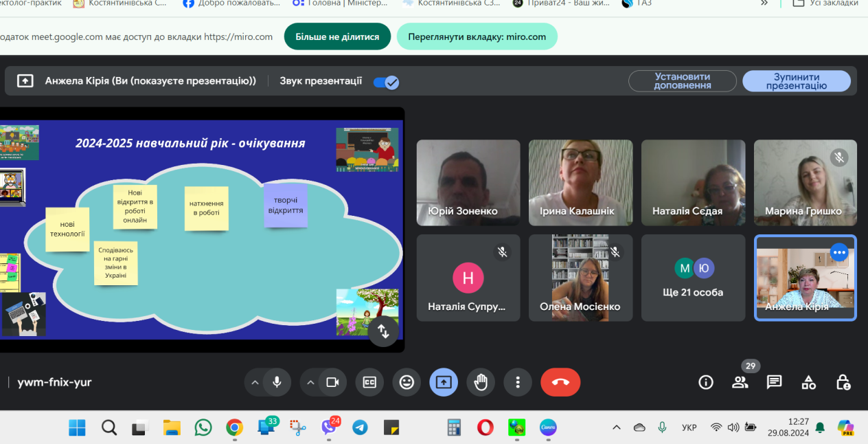Open more options three-dot menu
Viewport: 868px width, 444px height.
[x=518, y=382]
